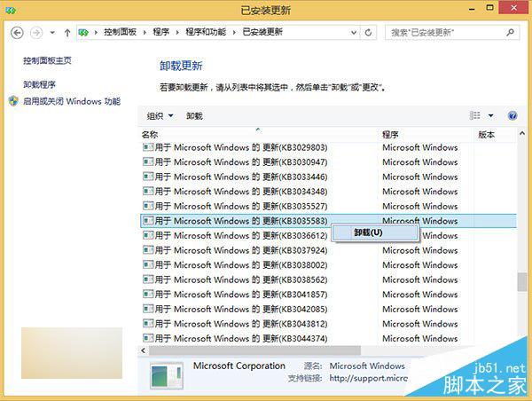Click the control panel icon in address bar
The height and width of the screenshot is (401, 532).
coord(83,33)
